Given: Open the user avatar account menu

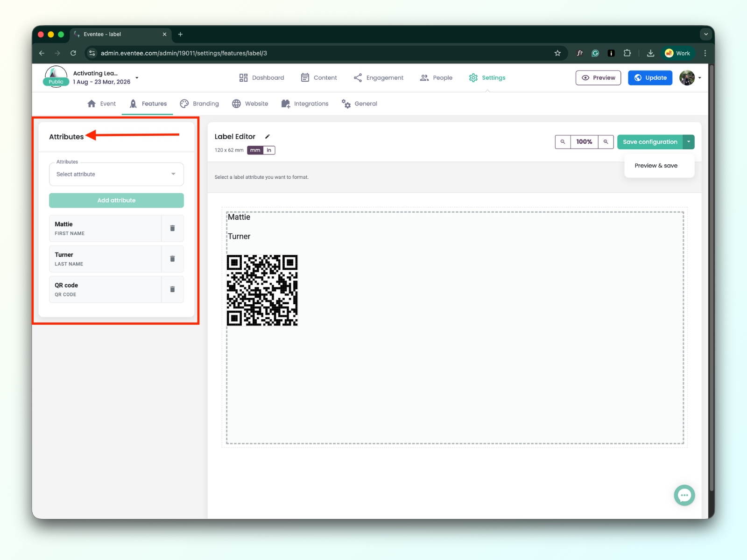Looking at the screenshot, I should pyautogui.click(x=690, y=78).
